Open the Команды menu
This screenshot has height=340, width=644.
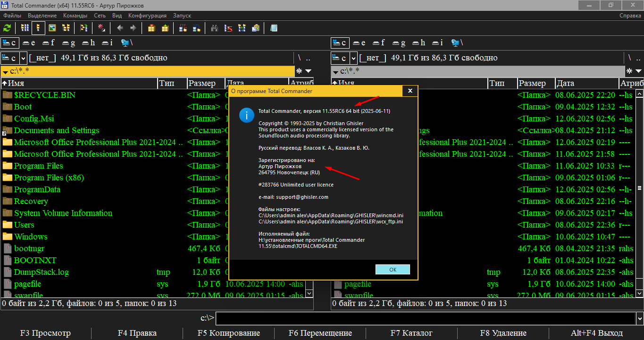pos(75,16)
